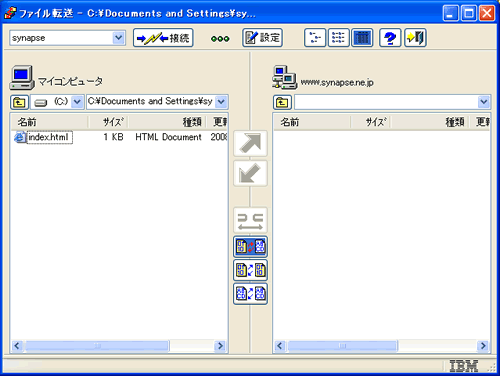Sort remote files by 名前 column
The width and height of the screenshot is (500, 376).
click(x=312, y=122)
